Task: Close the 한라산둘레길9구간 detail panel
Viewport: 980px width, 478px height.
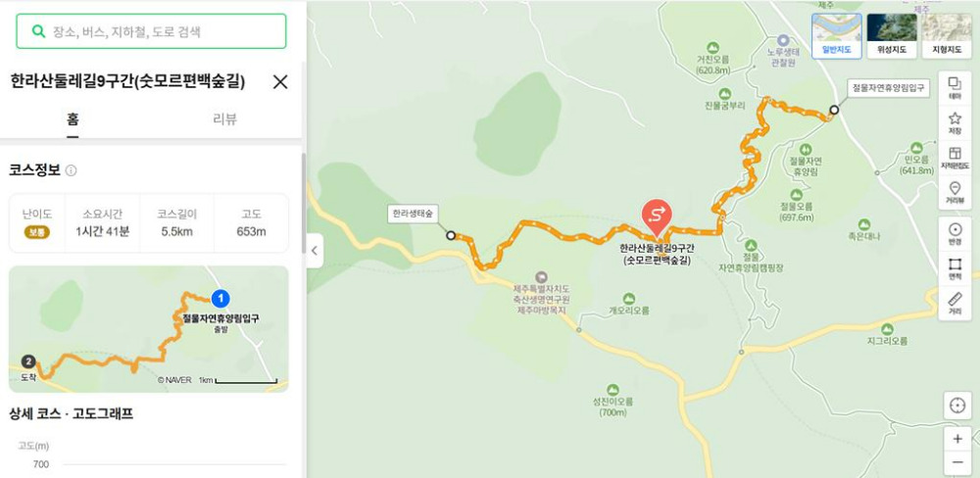Action: click(280, 82)
